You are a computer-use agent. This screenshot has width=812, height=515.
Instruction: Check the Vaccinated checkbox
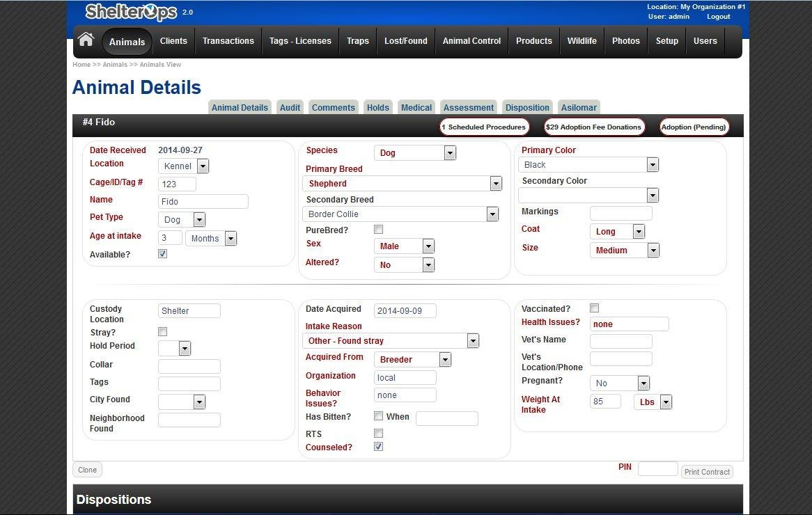click(594, 308)
